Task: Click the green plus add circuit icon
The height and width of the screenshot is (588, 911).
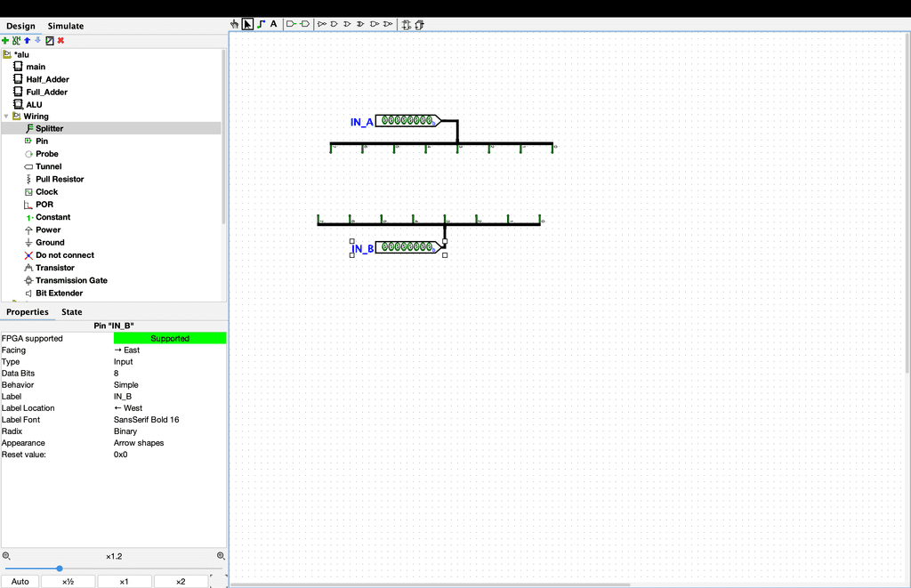Action: (5, 40)
